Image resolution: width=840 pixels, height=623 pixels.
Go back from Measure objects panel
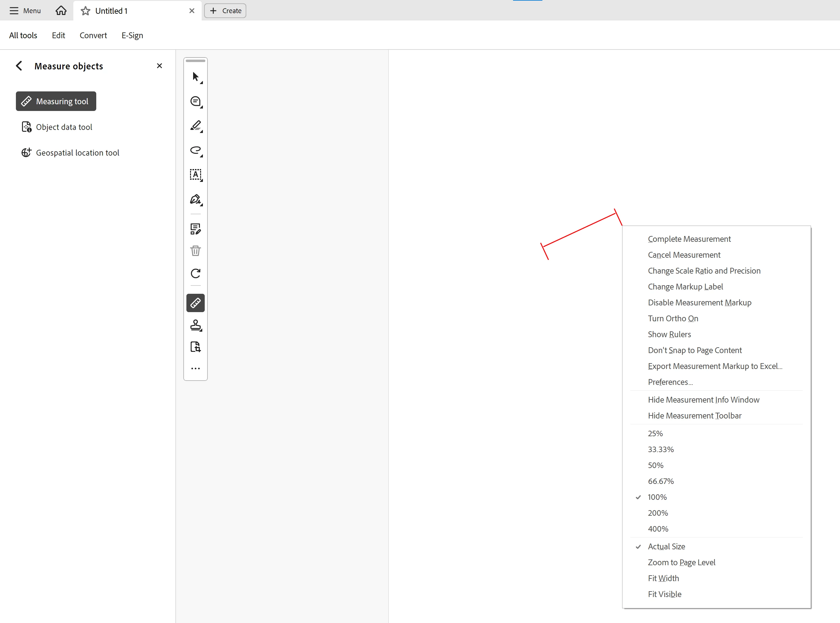click(x=19, y=66)
